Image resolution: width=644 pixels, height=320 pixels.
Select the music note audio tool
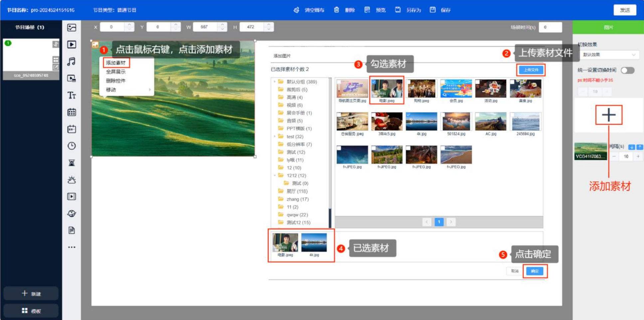tap(72, 61)
